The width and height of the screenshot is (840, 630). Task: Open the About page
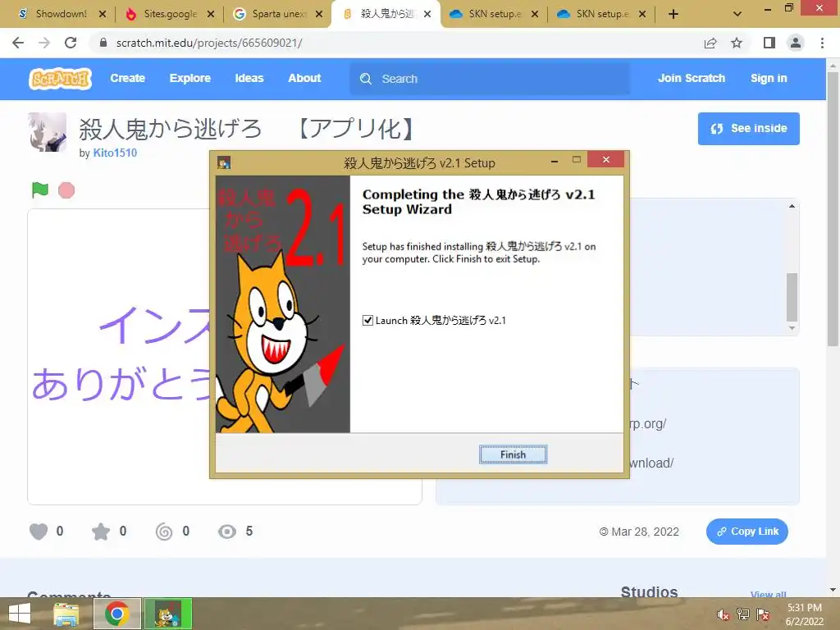(304, 78)
